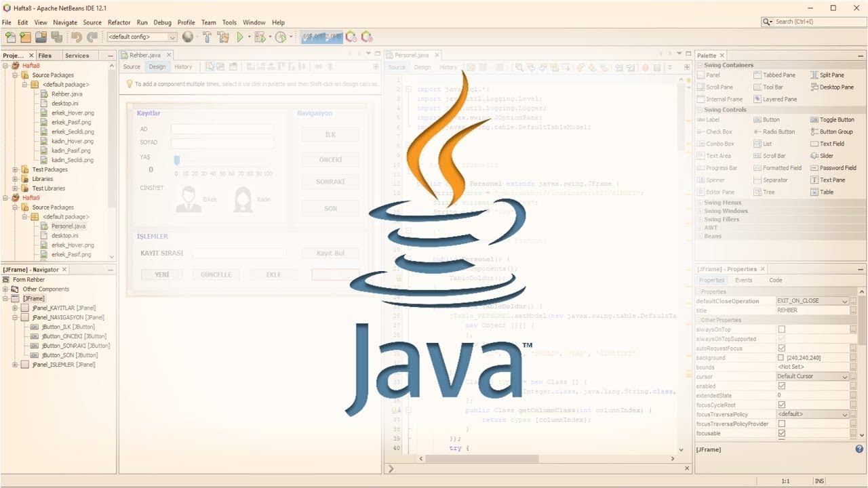Show the History view of Rehber.java
Screen dimensions: 868x488
(x=183, y=66)
